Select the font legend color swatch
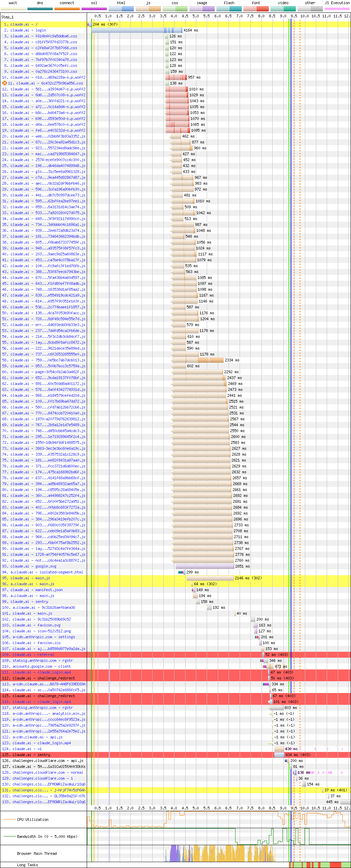The image size is (351, 868). click(256, 9)
